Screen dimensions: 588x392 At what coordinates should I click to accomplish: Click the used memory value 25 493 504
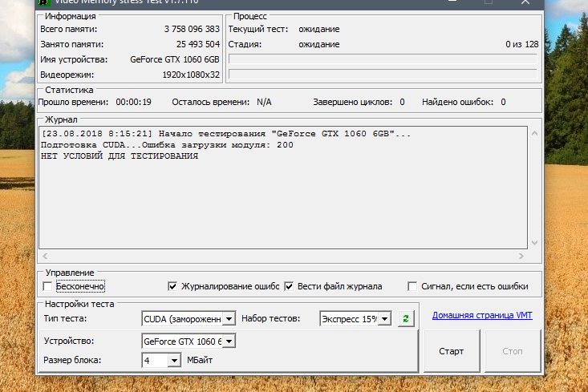(x=198, y=44)
